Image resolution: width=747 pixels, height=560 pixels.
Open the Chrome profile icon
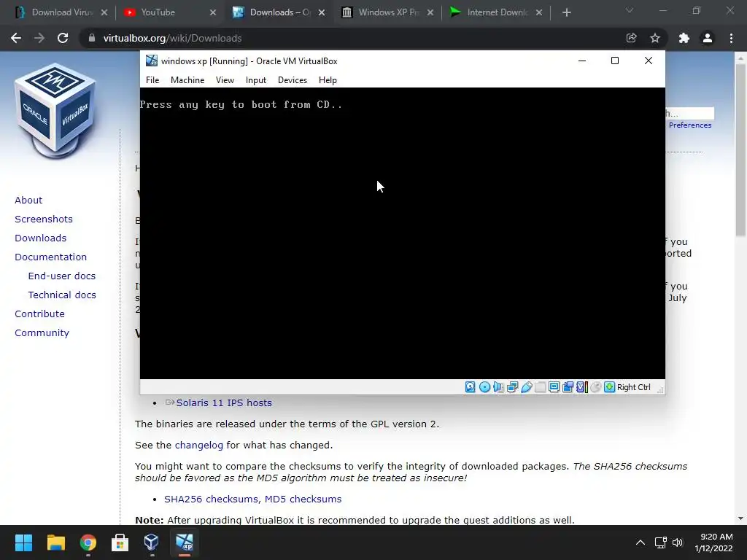click(x=708, y=38)
